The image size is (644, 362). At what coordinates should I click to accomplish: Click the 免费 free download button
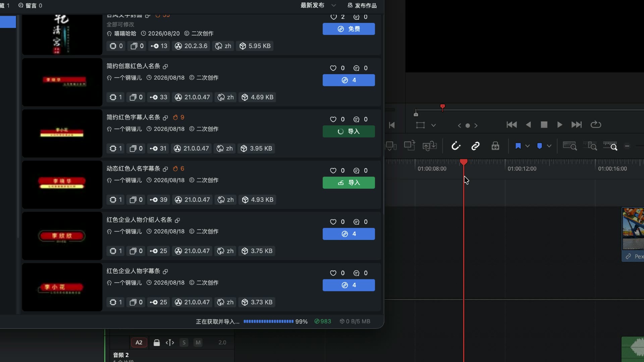click(349, 29)
